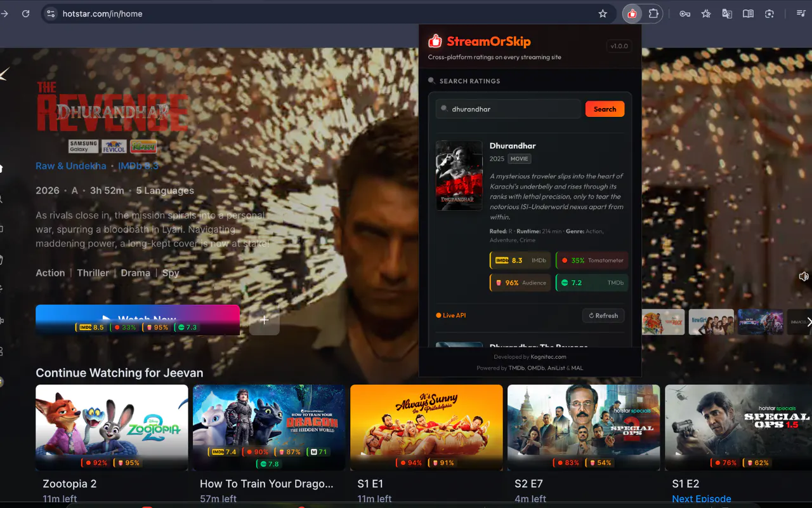Viewport: 812px width, 508px height.
Task: Click the IMDb 8.3 rating badge in popup
Action: point(520,260)
